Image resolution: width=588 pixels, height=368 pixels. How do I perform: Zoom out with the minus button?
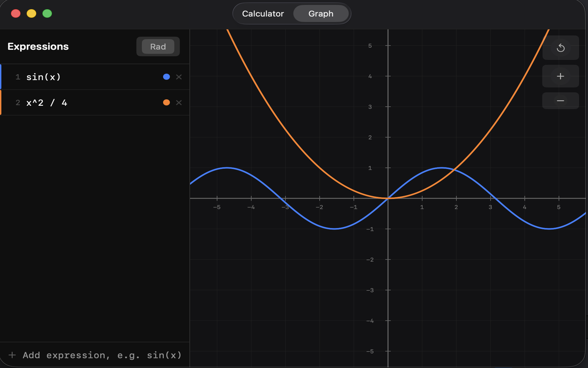560,101
